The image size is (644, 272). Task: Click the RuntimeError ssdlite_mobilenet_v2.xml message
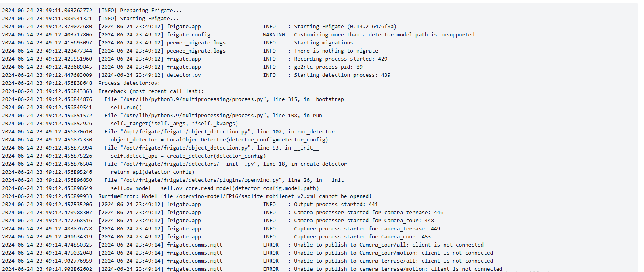coord(235,196)
